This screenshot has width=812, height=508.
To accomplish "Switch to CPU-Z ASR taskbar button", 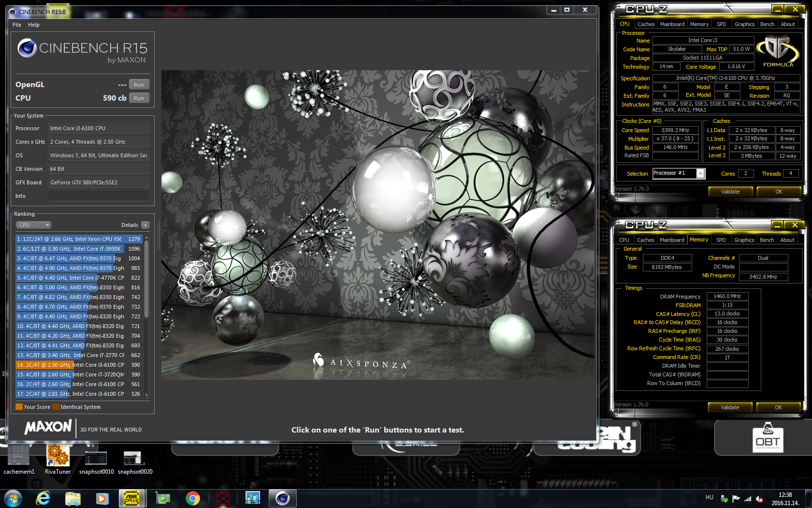I will click(x=132, y=498).
